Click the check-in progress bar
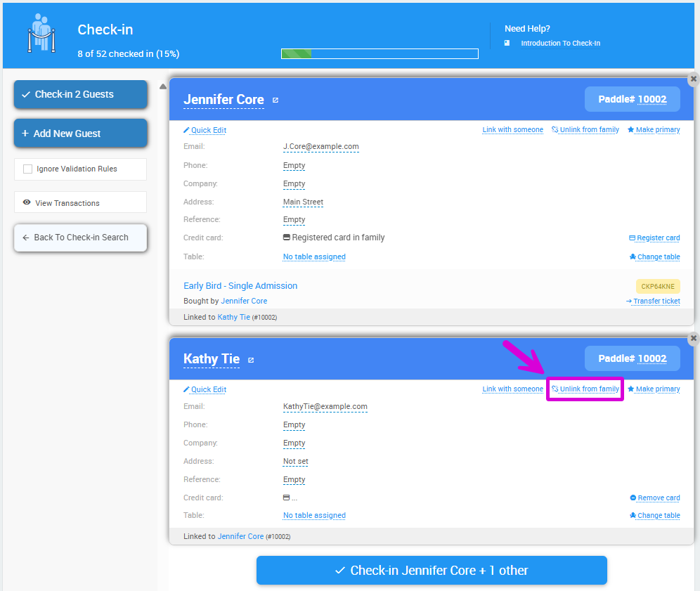 click(380, 53)
